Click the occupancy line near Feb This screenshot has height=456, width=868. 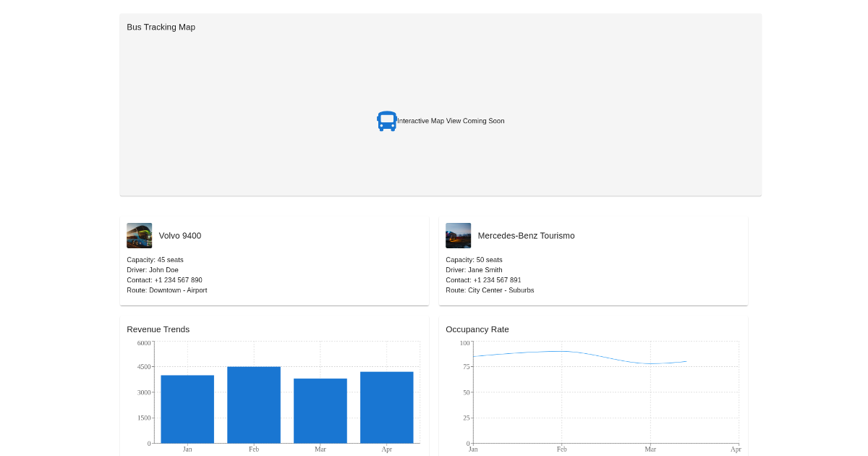tap(562, 351)
